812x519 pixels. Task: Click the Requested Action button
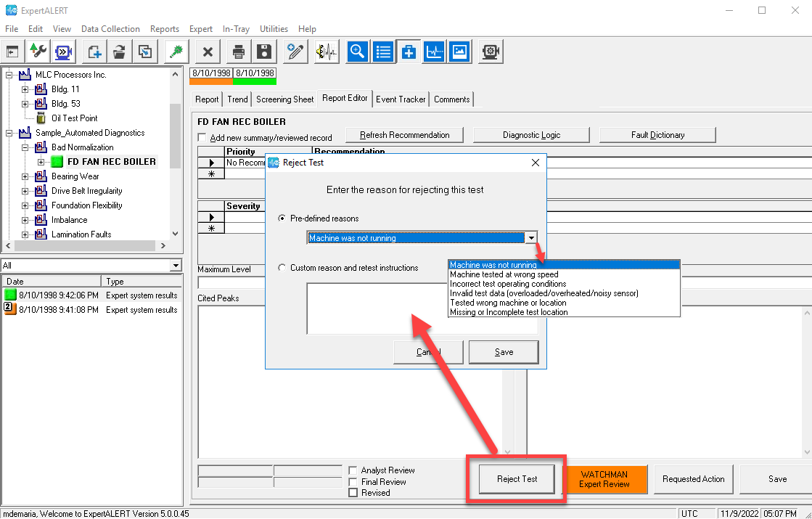(694, 479)
